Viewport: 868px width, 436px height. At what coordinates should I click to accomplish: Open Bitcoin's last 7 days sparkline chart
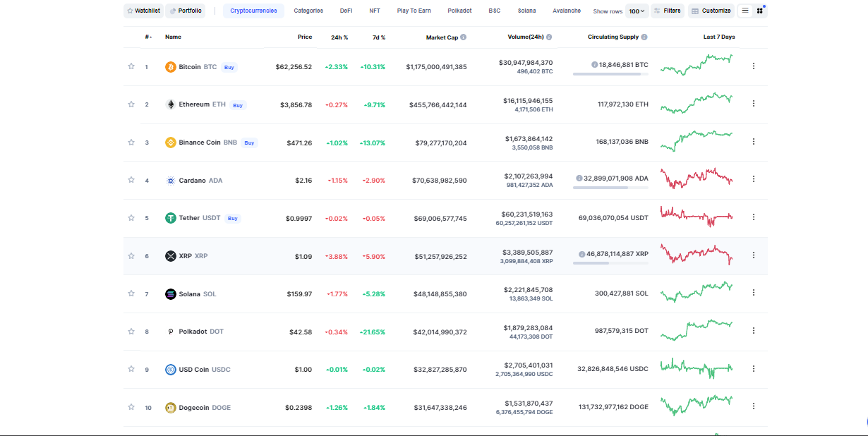697,65
